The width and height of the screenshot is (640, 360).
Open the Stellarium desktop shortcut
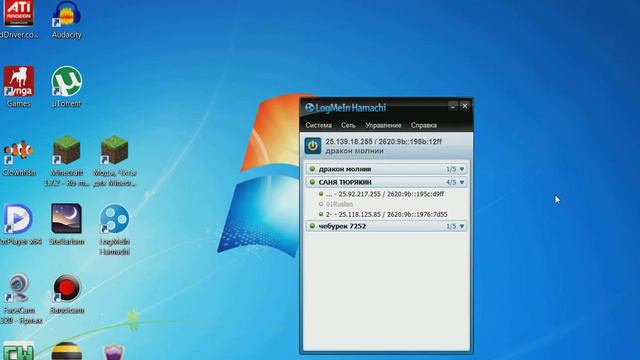click(x=67, y=224)
